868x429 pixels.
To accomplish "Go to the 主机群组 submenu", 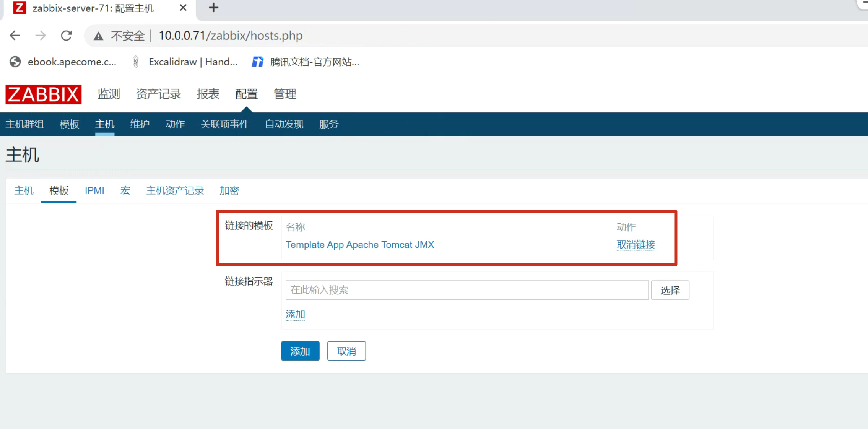I will click(24, 124).
